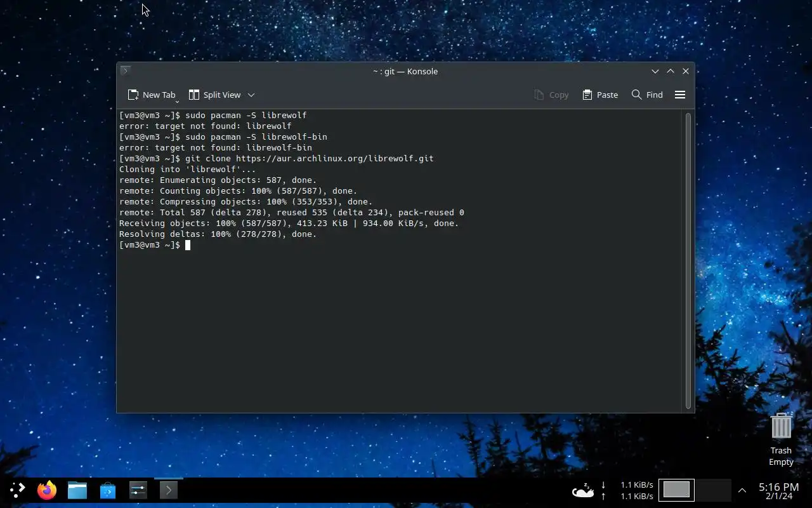Launch Firefox from the taskbar
This screenshot has width=812, height=508.
(47, 490)
